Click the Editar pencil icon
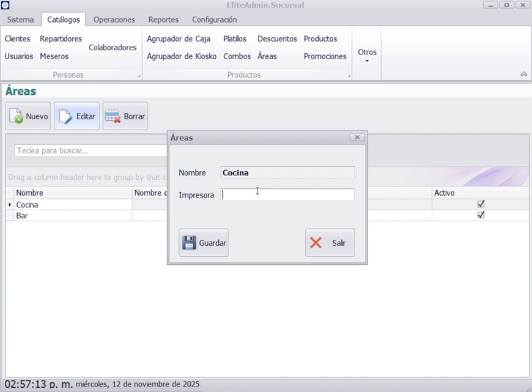This screenshot has width=532, height=392. tap(65, 116)
